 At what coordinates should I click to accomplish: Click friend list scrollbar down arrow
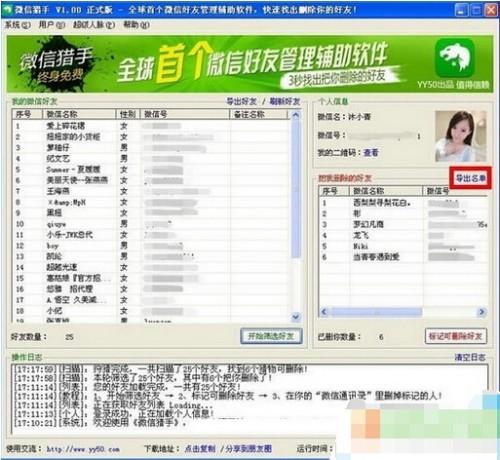coord(295,317)
